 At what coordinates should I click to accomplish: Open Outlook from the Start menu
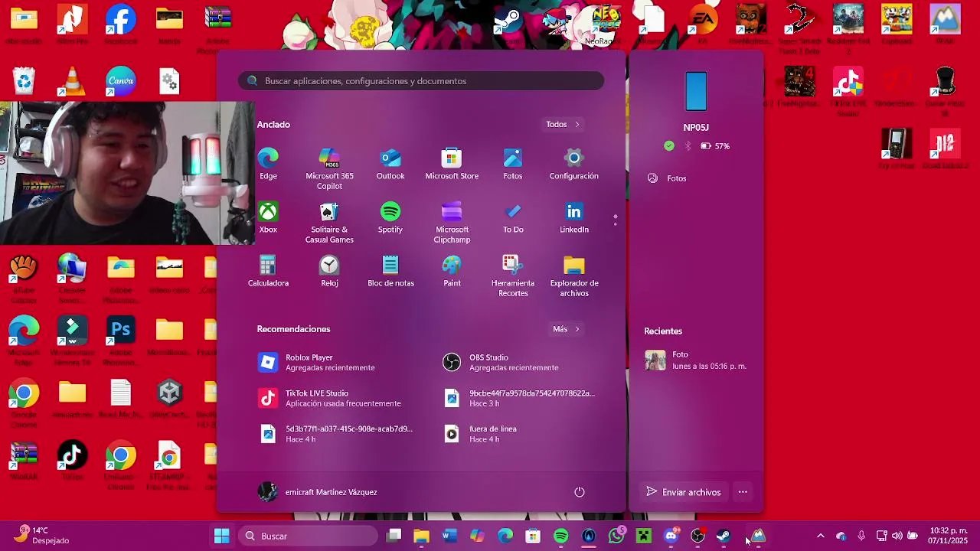point(390,165)
